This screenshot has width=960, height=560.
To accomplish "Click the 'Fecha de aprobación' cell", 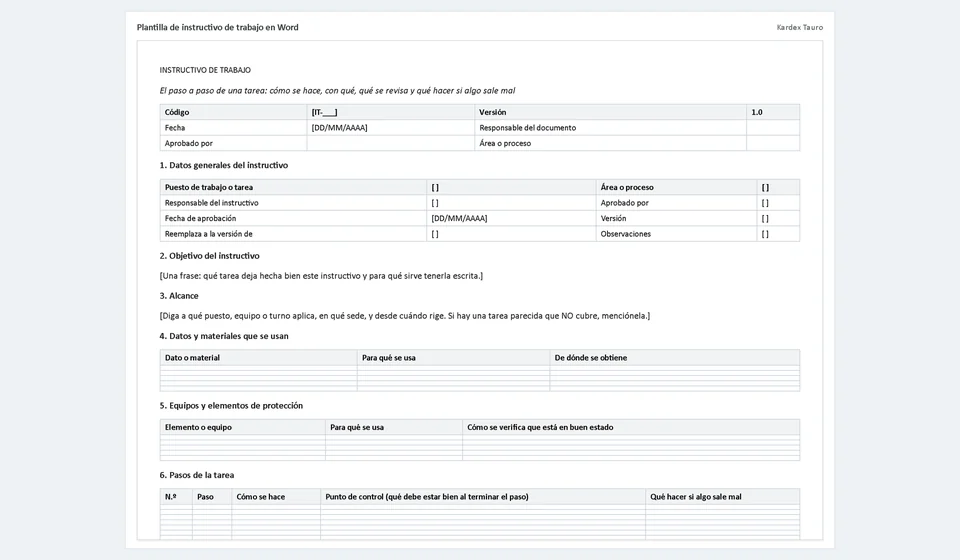I will (x=293, y=218).
